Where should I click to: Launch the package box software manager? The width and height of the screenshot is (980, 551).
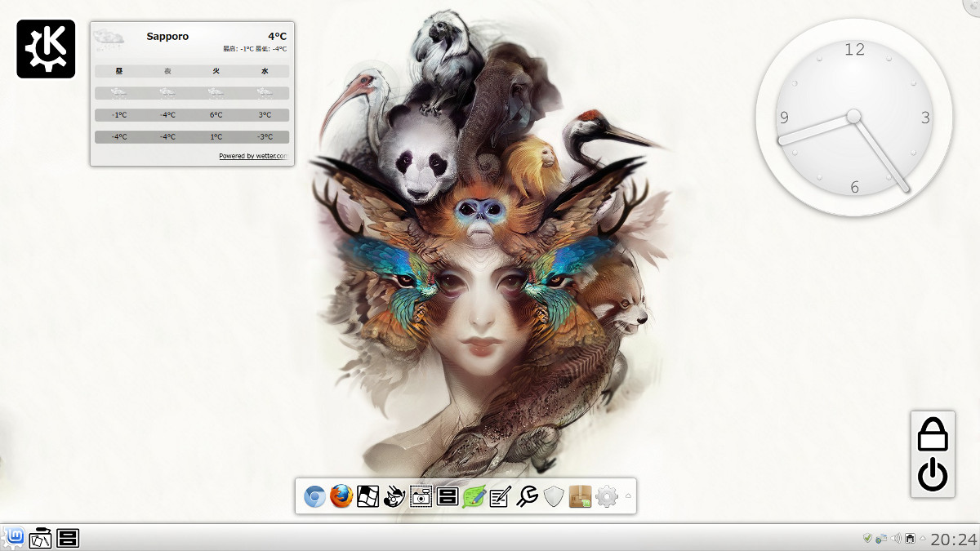click(580, 496)
